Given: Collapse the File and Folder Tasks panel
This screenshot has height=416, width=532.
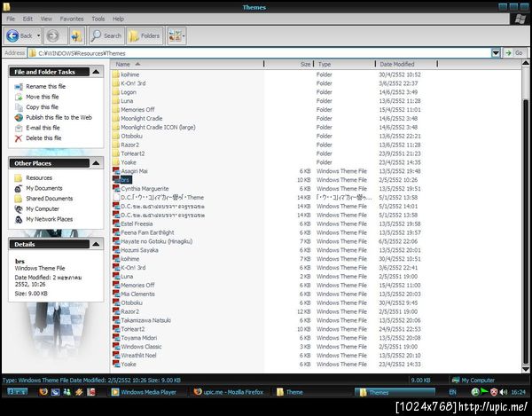Looking at the screenshot, I should click(96, 72).
